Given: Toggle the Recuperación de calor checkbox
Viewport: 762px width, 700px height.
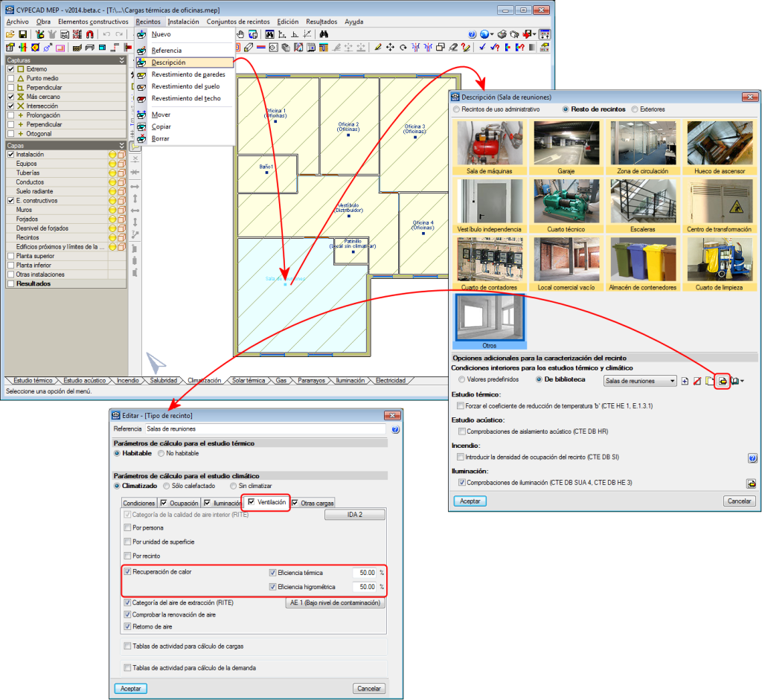Looking at the screenshot, I should (127, 572).
